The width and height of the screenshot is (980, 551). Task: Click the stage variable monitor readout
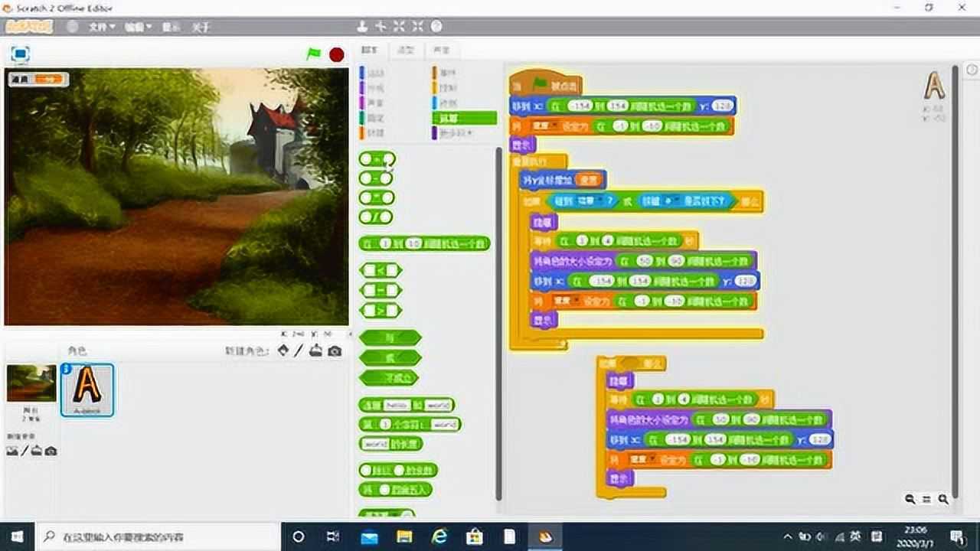tap(38, 79)
